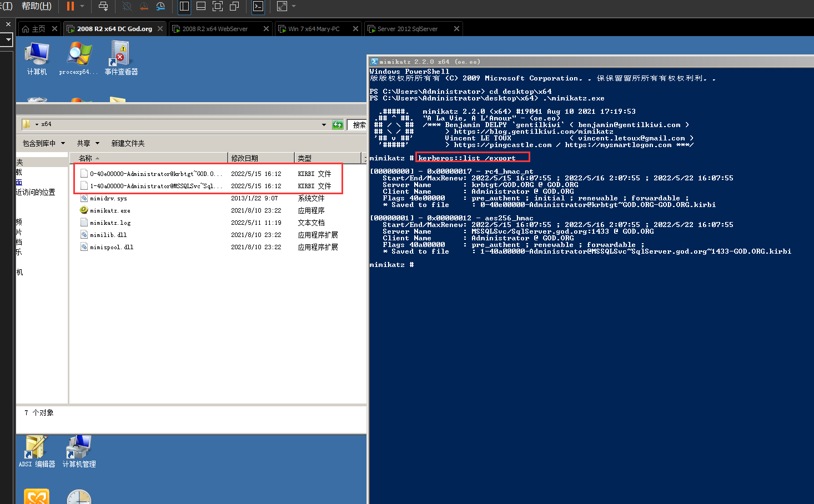814x504 pixels.
Task: Open the 包含到库中 dropdown
Action: click(x=43, y=143)
